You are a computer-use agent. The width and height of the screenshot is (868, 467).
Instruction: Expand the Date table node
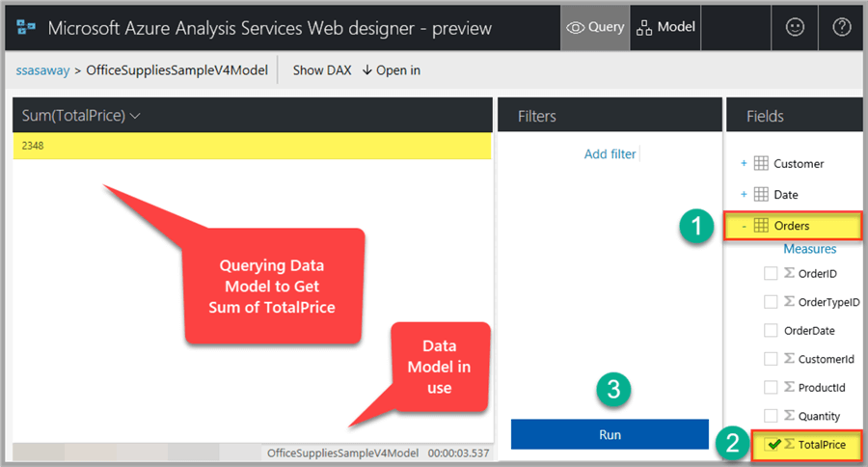pos(744,195)
